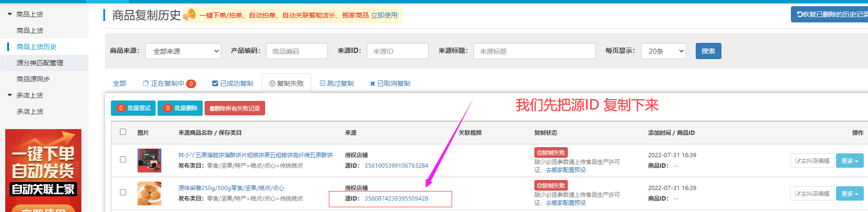Click the megaphone announcement icon
This screenshot has height=212, width=868.
(x=189, y=15)
